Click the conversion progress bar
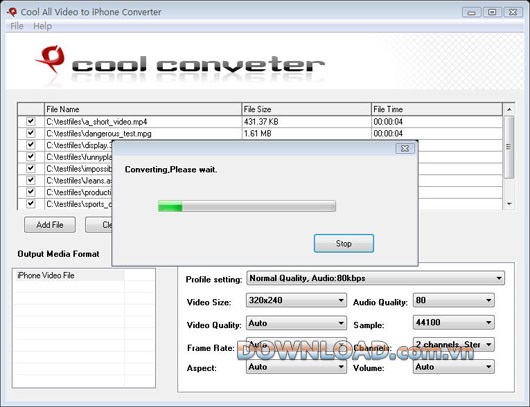Image resolution: width=530 pixels, height=407 pixels. (247, 206)
